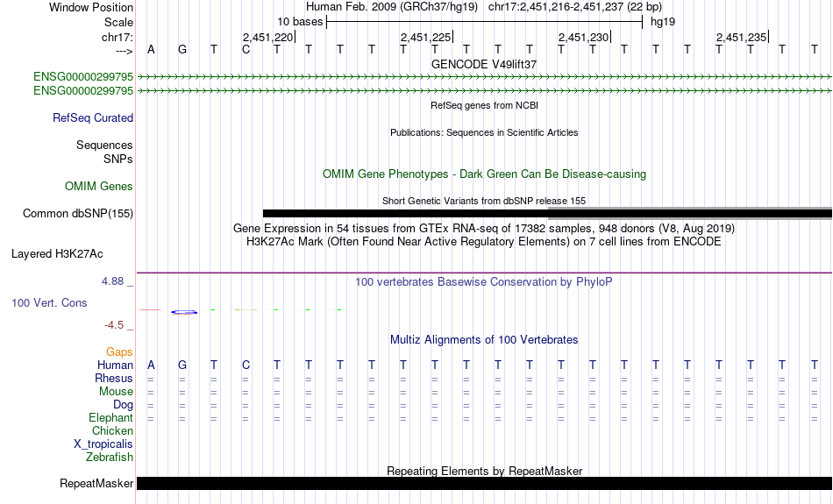Screen dimensions: 833x504
Task: Click Short Genetic Variants from dbSNP title
Action: 484,201
